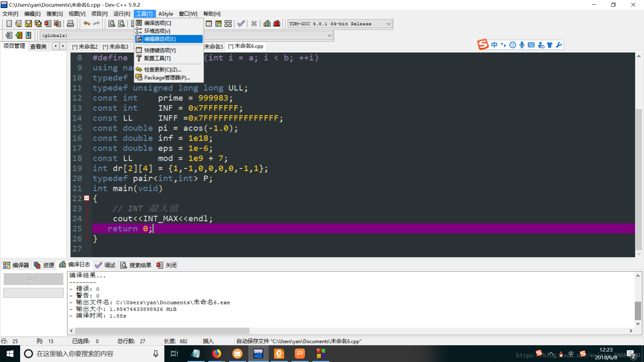644x362 pixels.
Task: Click the New file toolbar icon
Action: 9,23
